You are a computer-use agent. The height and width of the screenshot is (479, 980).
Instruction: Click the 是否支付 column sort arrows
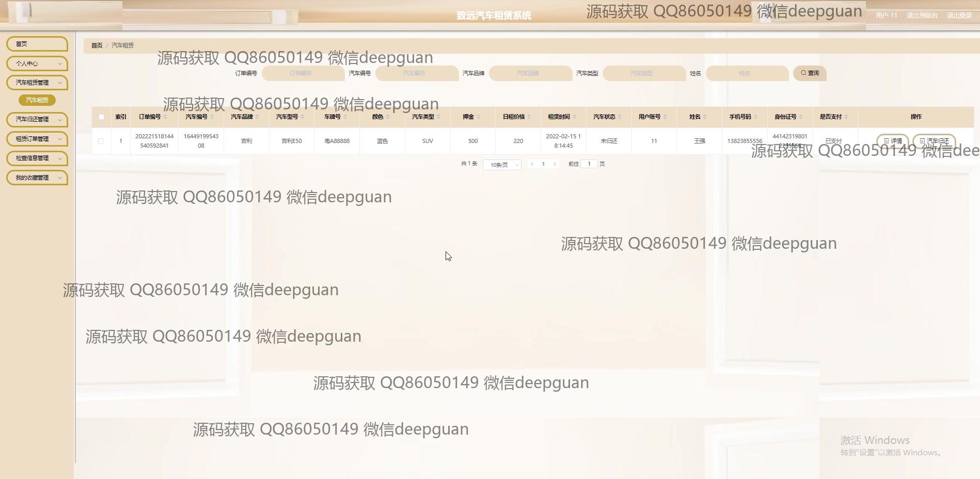(x=846, y=117)
